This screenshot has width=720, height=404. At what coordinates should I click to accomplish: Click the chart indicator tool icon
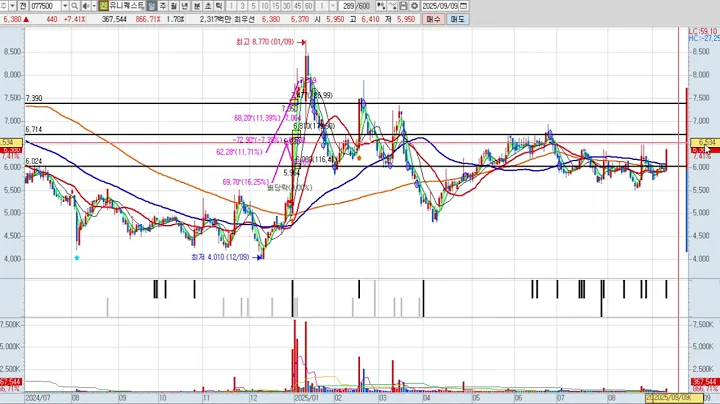tap(381, 6)
